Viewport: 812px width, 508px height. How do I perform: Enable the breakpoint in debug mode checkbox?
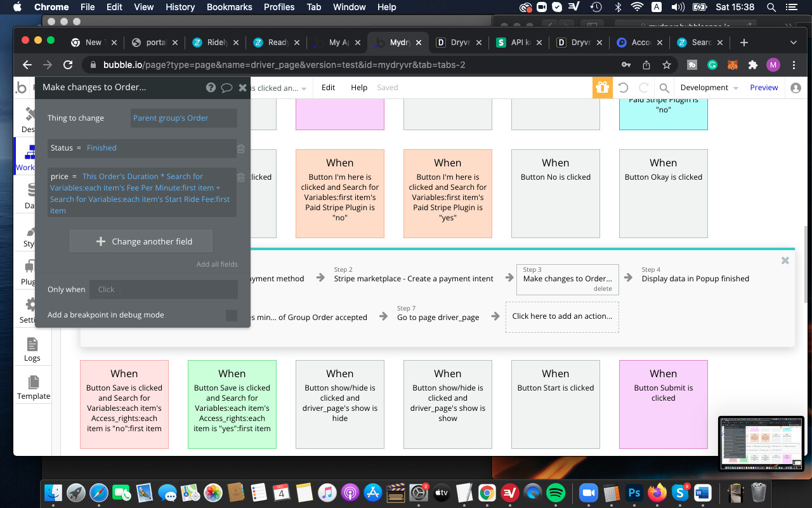click(232, 315)
